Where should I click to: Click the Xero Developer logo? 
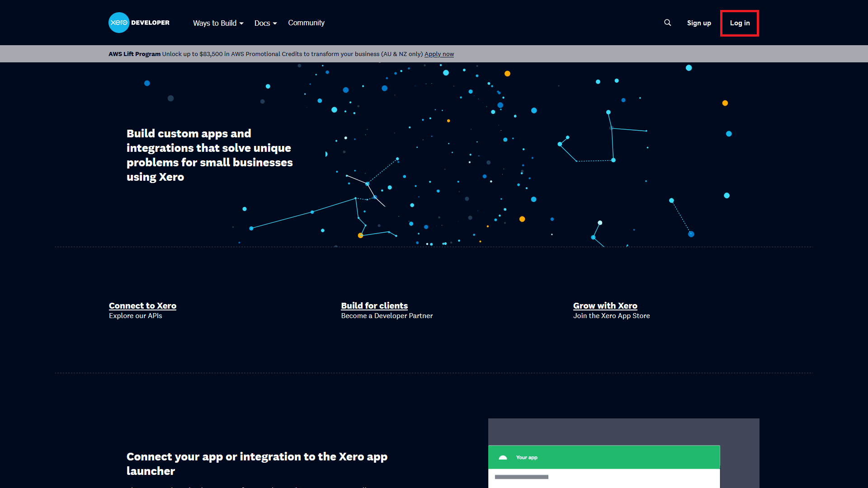point(139,23)
